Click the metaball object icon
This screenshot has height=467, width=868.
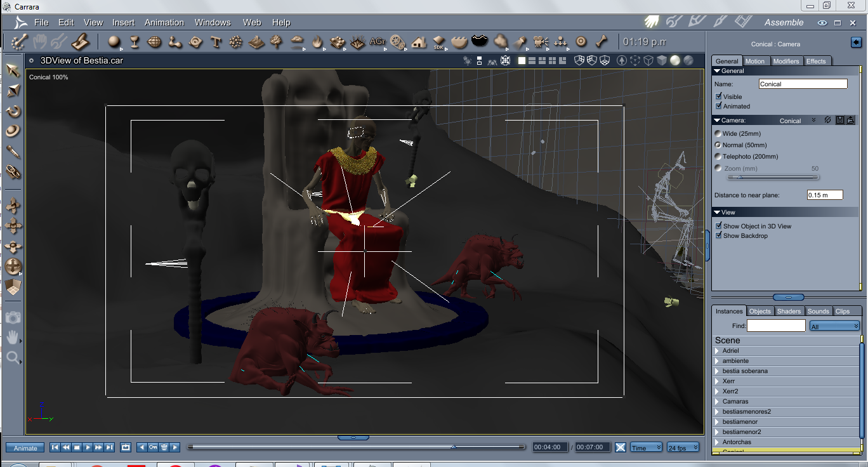coord(175,42)
